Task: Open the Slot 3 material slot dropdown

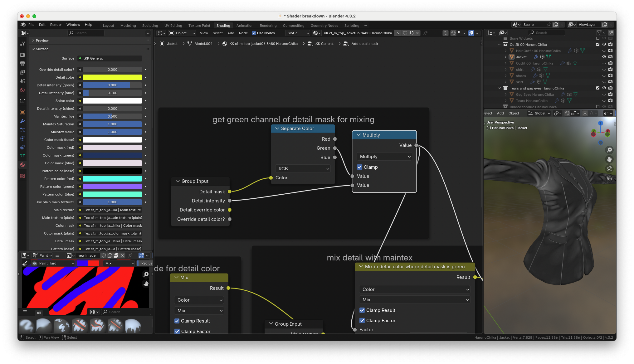Action: pyautogui.click(x=298, y=33)
